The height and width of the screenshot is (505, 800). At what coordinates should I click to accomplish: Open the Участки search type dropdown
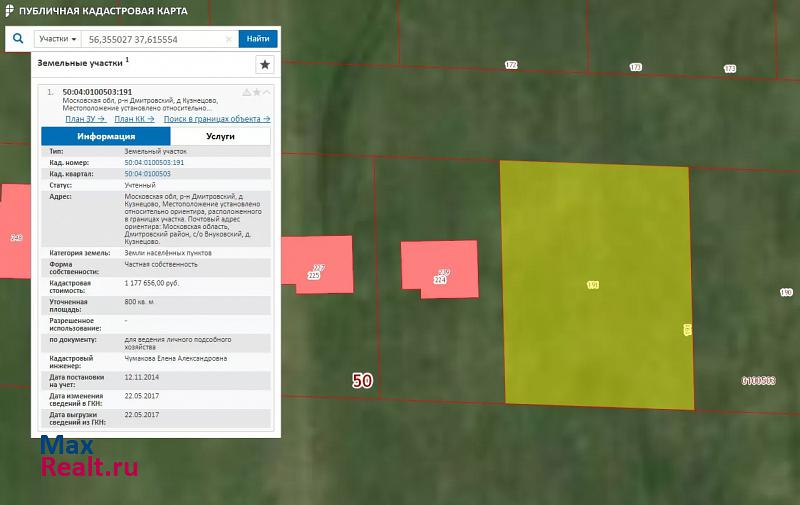[x=58, y=39]
